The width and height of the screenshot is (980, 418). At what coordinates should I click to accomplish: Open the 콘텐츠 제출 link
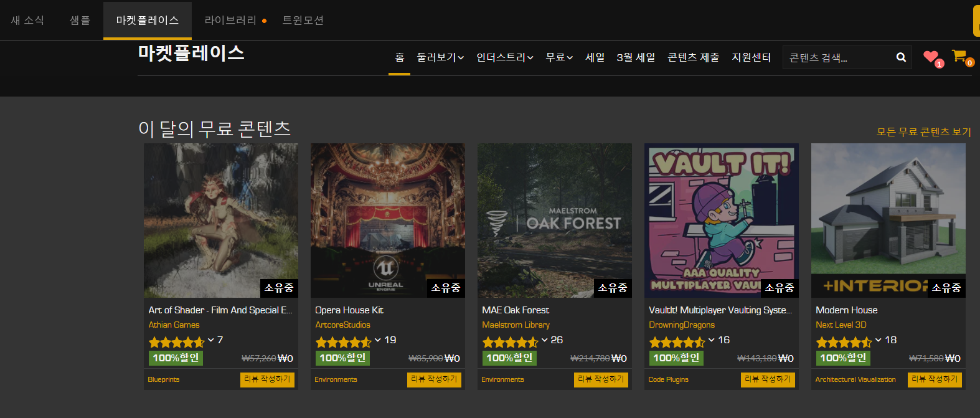(x=694, y=57)
